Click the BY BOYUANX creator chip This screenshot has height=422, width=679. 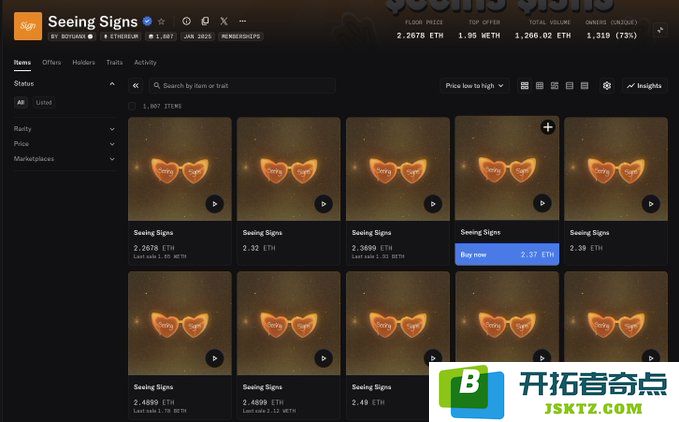pos(71,37)
